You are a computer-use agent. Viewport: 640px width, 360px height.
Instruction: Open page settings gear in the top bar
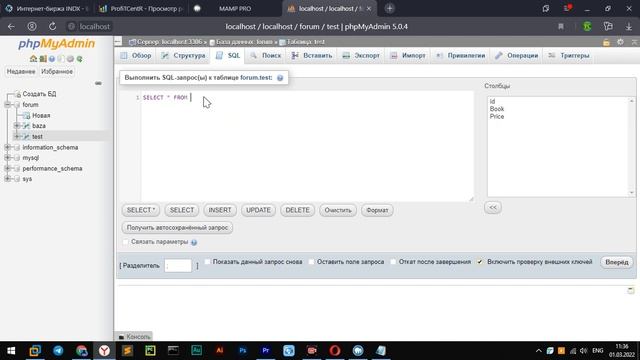pos(620,42)
